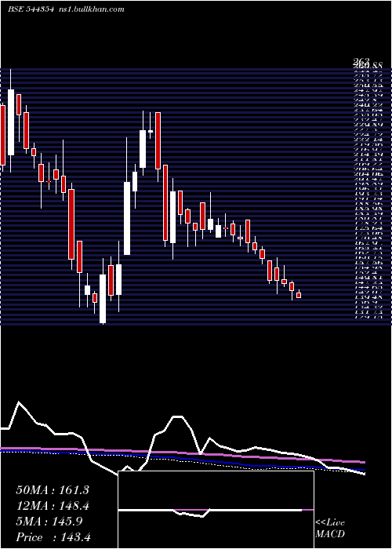Image resolution: width=392 pixels, height=549 pixels.
Task: Click the final, rightmost red candlestick
Action: click(299, 294)
